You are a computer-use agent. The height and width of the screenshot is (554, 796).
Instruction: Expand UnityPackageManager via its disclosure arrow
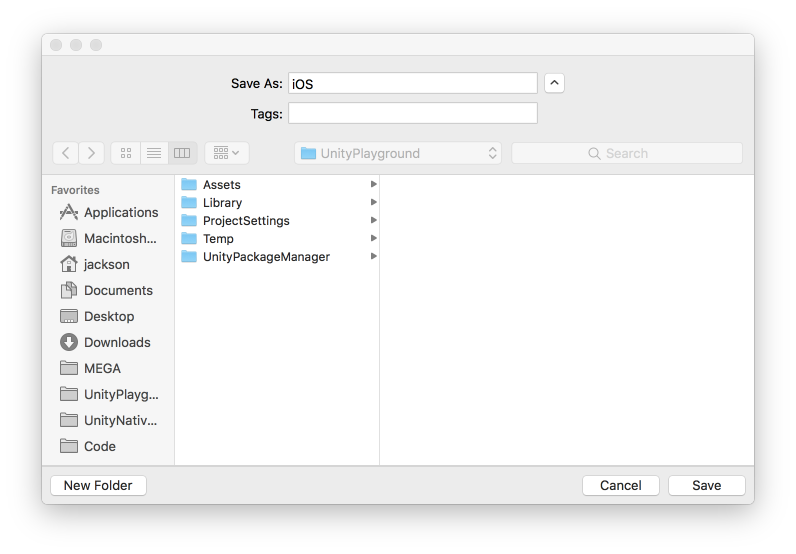pos(374,256)
